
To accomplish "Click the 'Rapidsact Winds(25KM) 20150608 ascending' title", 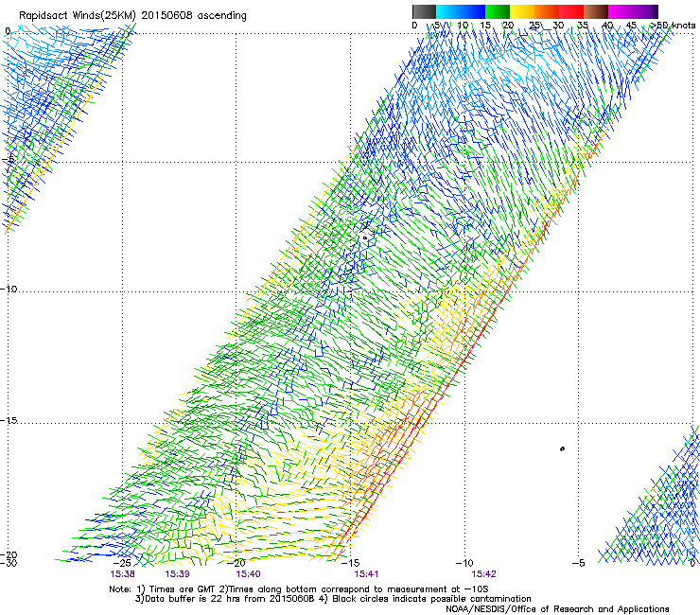I will [132, 16].
